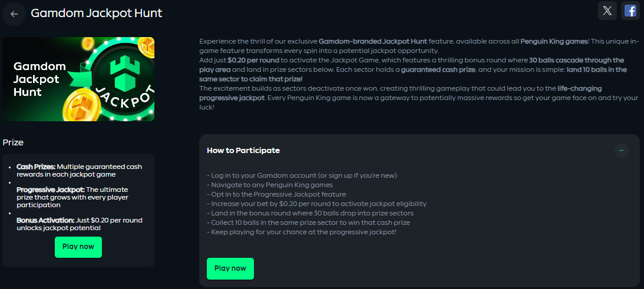Image resolution: width=644 pixels, height=289 pixels.
Task: Select the Progressive Jackpot bullet label
Action: pos(51,190)
